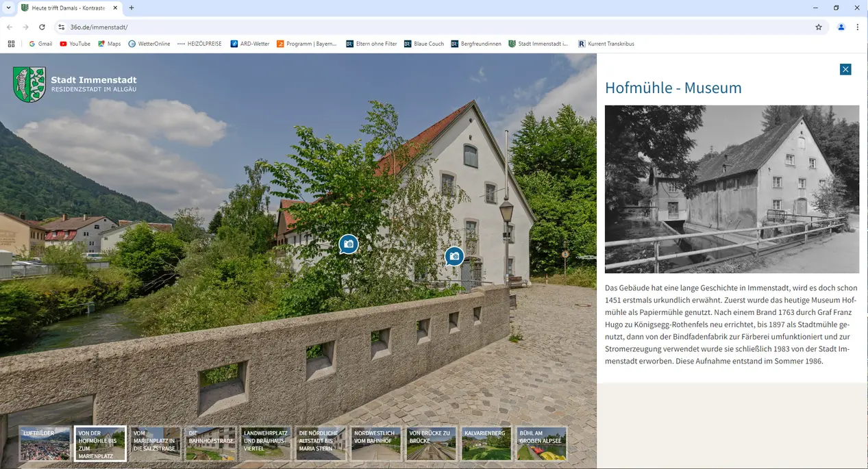Open the YouTube bookmark
Screen dimensions: 868x469
coord(75,44)
